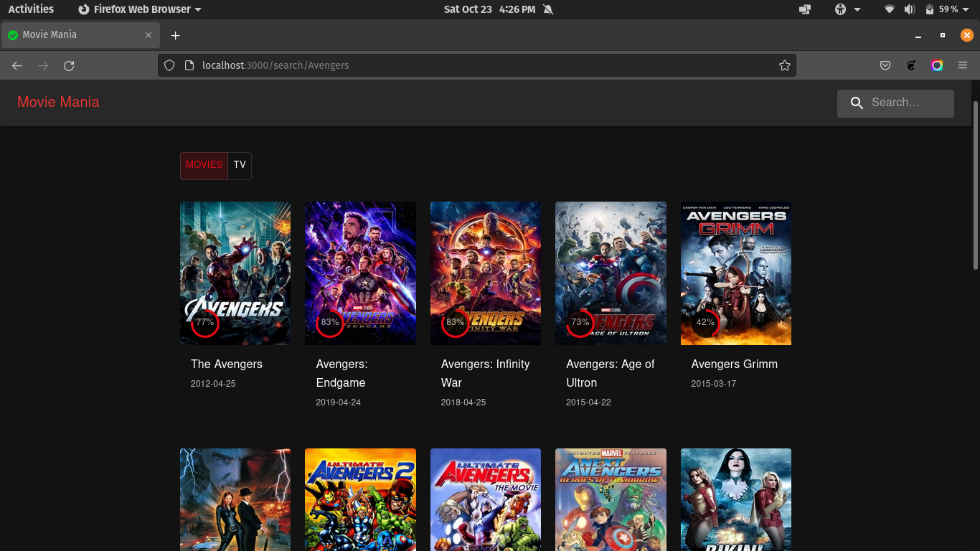Click the magnifier icon in the search box
Viewport: 980px width, 551px height.
[x=857, y=103]
